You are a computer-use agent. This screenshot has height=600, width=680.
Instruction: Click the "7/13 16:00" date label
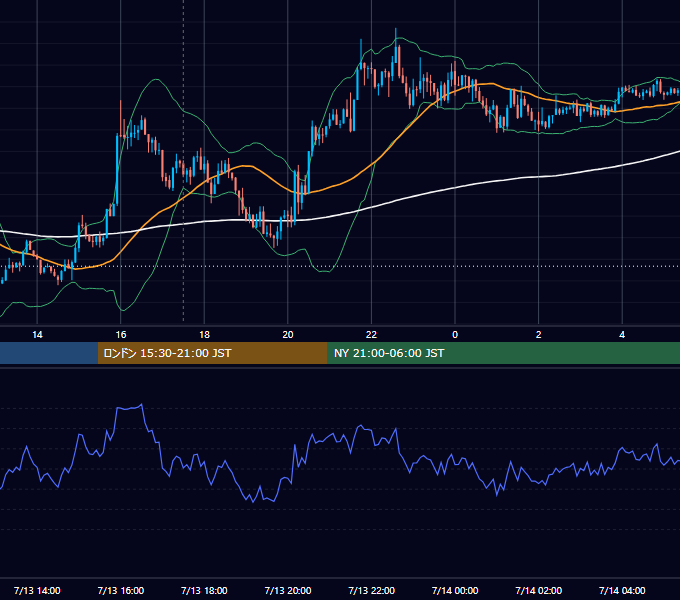[121, 590]
